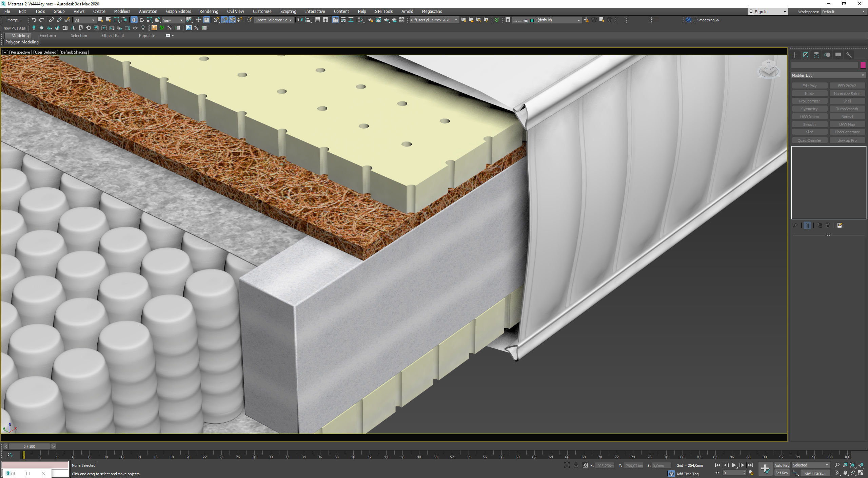Screen dimensions: 868x478
Task: Add a TurboSmooth modifier
Action: [x=847, y=109]
